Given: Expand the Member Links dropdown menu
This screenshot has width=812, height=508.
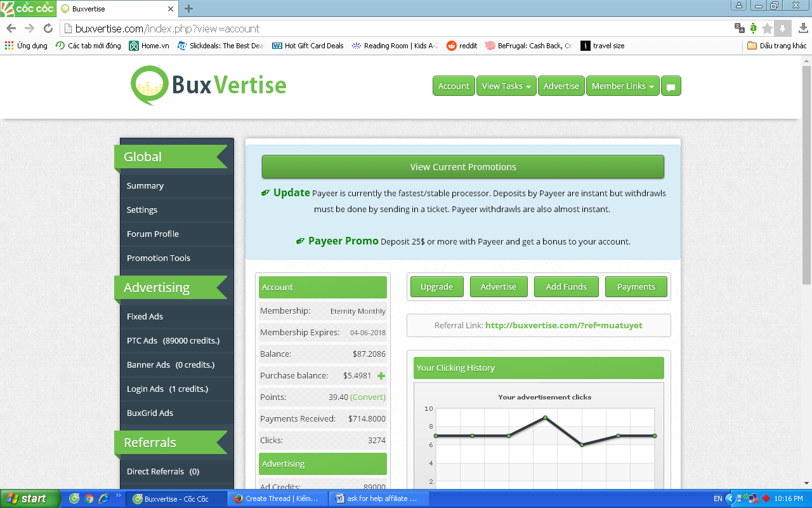Looking at the screenshot, I should click(623, 86).
